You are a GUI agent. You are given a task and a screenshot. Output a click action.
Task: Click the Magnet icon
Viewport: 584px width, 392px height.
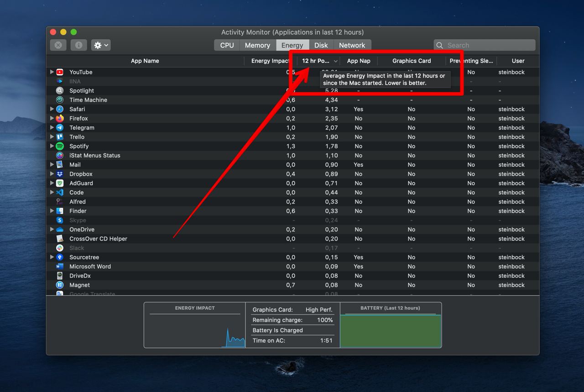[x=60, y=285]
